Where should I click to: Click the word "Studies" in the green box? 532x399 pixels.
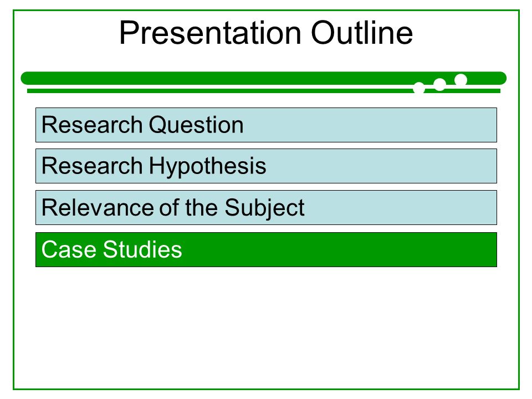(142, 250)
